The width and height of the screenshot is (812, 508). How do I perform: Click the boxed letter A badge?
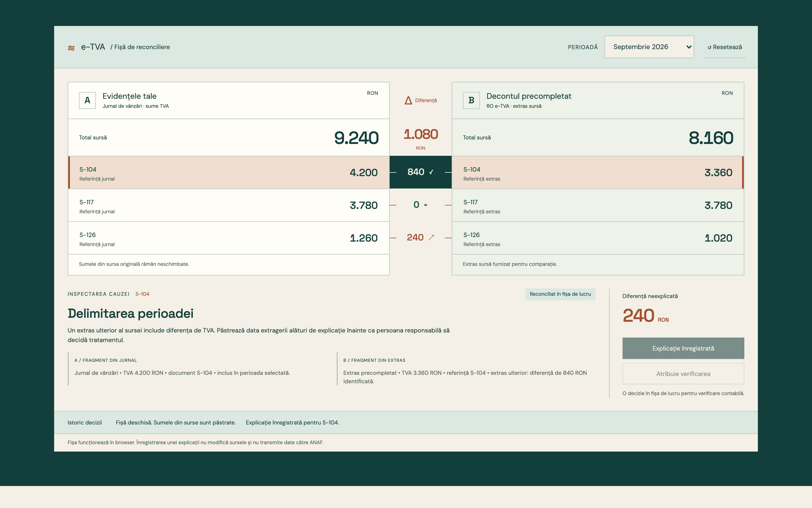tap(87, 100)
